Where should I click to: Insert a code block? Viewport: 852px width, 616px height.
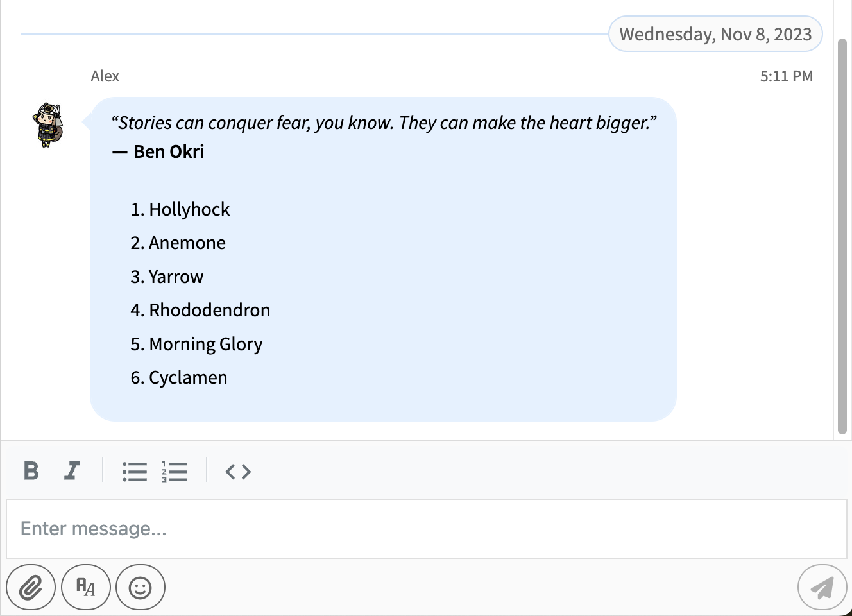pyautogui.click(x=238, y=472)
